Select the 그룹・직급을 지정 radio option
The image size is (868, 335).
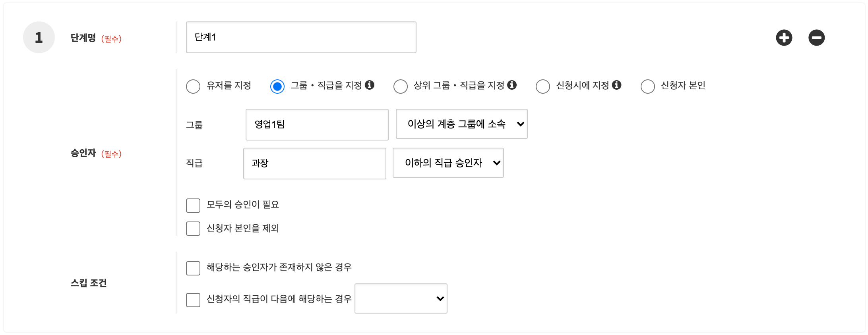(277, 86)
